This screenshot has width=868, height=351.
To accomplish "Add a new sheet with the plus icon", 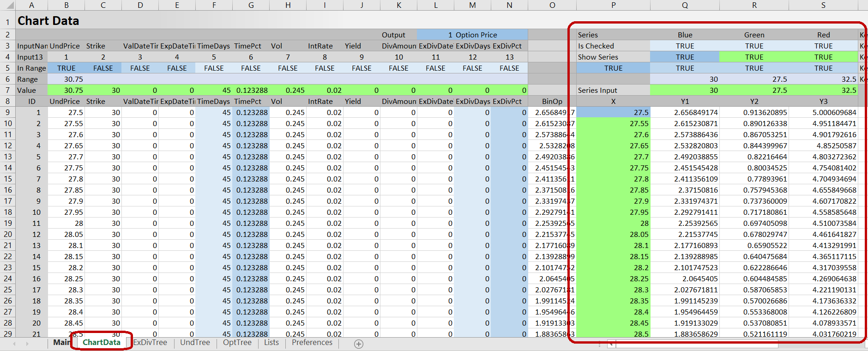I will [x=359, y=344].
